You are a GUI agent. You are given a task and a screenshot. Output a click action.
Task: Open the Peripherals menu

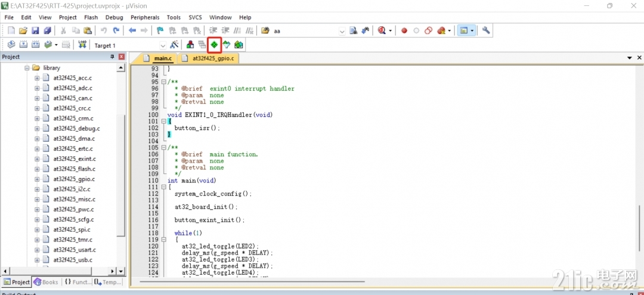pyautogui.click(x=145, y=17)
